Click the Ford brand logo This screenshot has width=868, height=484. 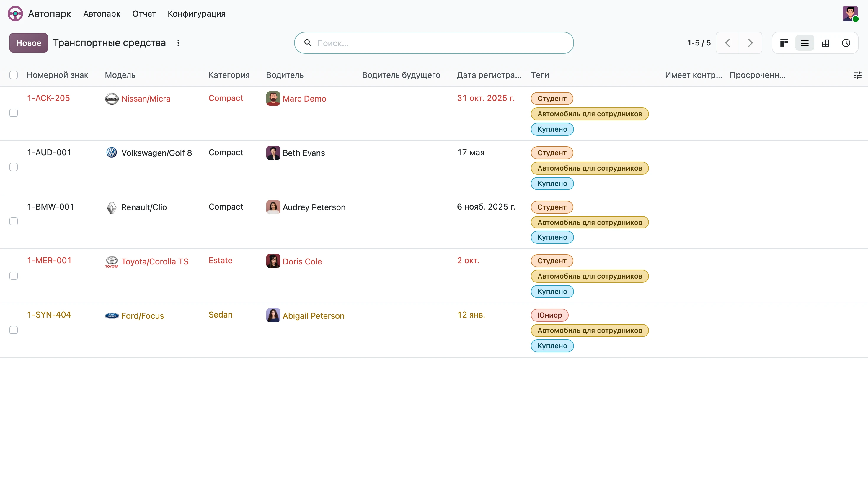(x=112, y=316)
